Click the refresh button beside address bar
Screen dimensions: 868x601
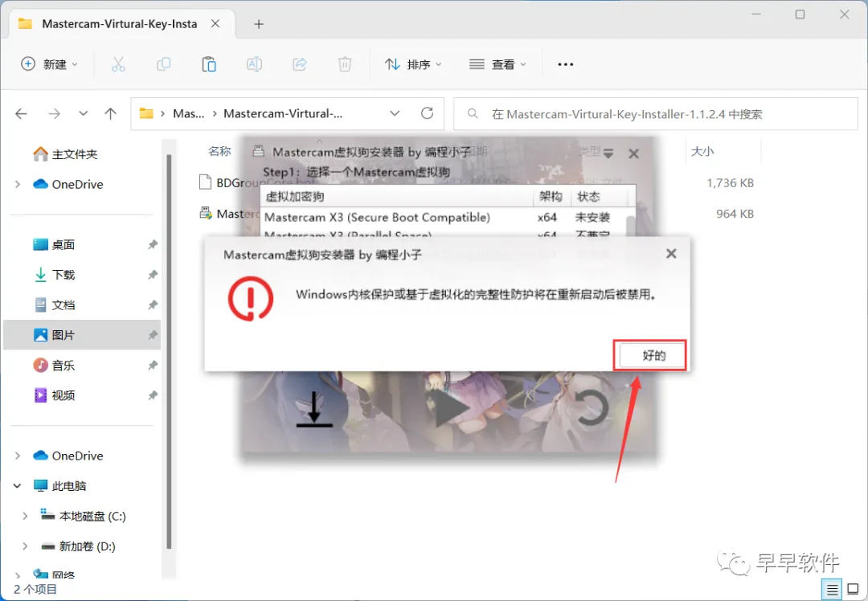tap(427, 113)
